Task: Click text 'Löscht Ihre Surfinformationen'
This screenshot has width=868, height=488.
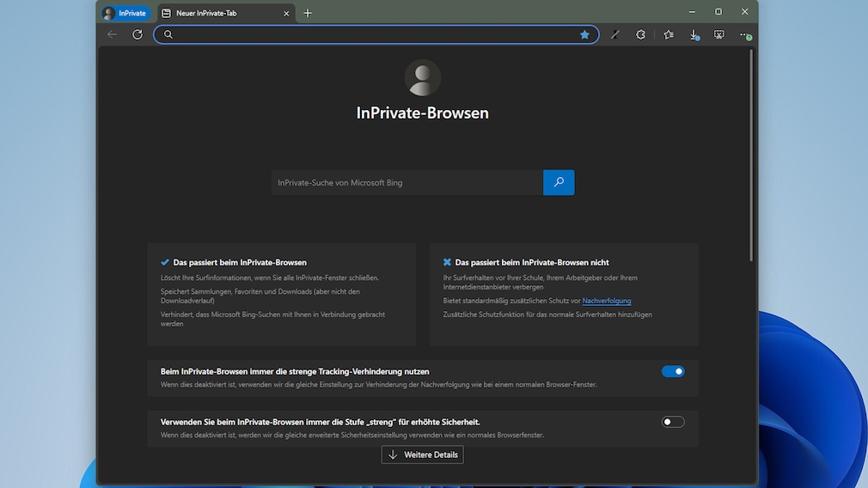Action: pyautogui.click(x=206, y=278)
